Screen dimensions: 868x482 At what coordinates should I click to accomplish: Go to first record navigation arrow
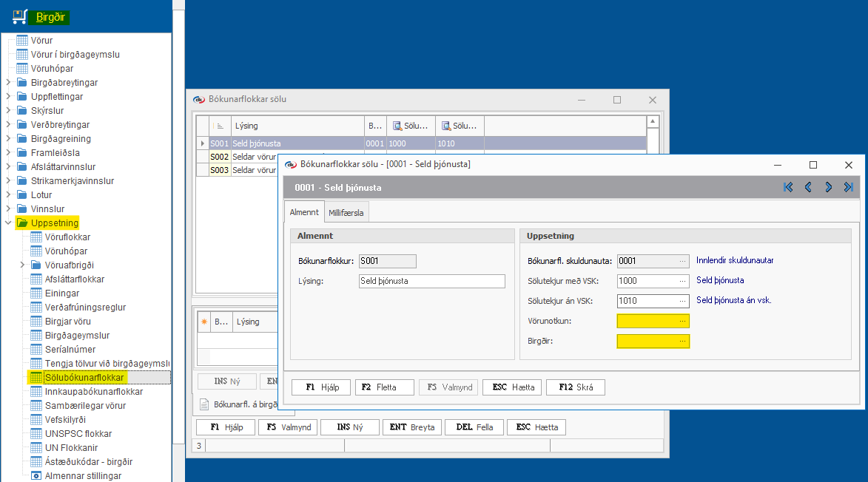788,187
